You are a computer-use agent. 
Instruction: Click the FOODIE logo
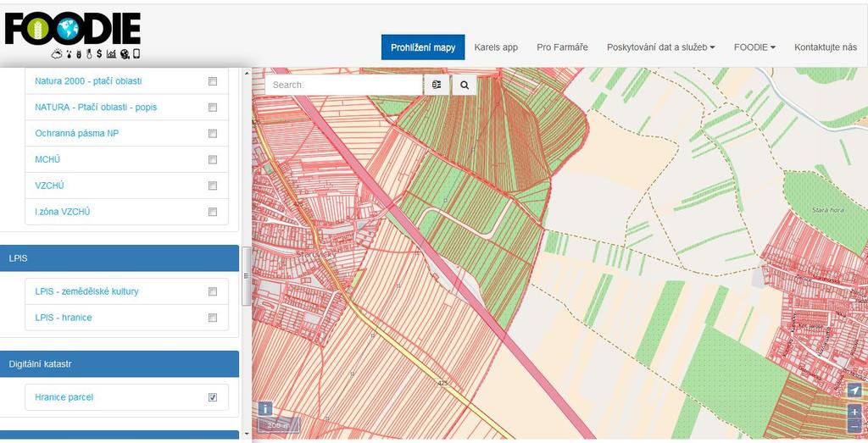tap(73, 36)
